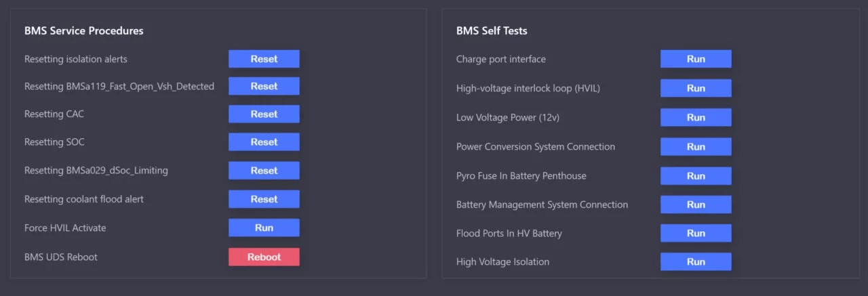Select the Pyro Fuse In Battery Penthouse label

click(521, 175)
